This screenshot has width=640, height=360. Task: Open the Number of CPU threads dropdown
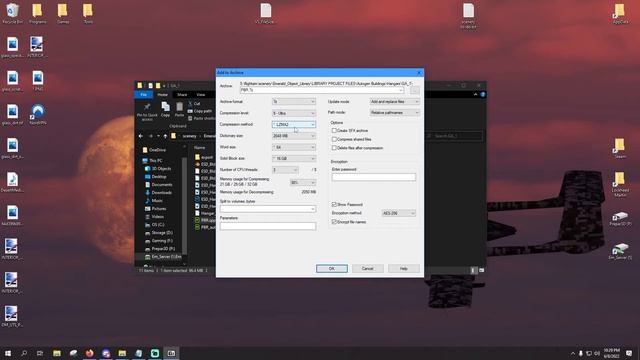point(285,170)
